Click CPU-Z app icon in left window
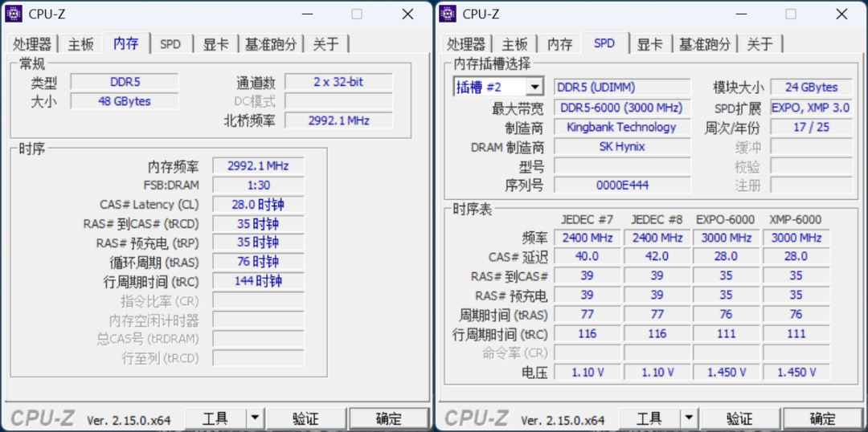Screen dimensions: 868x432 [14, 14]
